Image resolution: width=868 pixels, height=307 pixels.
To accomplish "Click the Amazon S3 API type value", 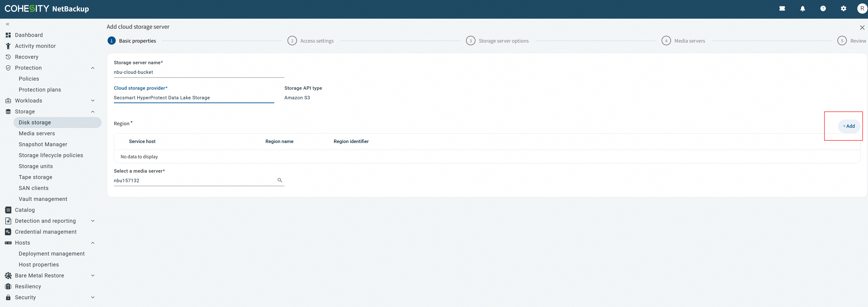I will 297,98.
